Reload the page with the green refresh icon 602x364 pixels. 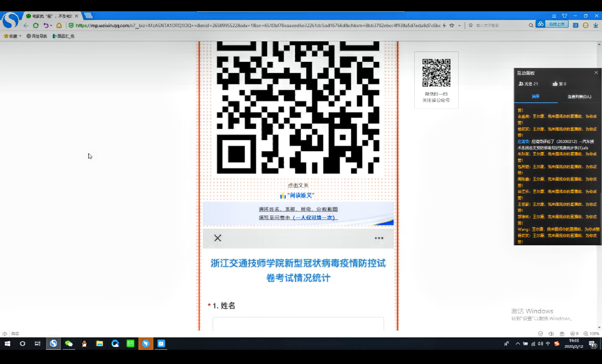[36, 25]
